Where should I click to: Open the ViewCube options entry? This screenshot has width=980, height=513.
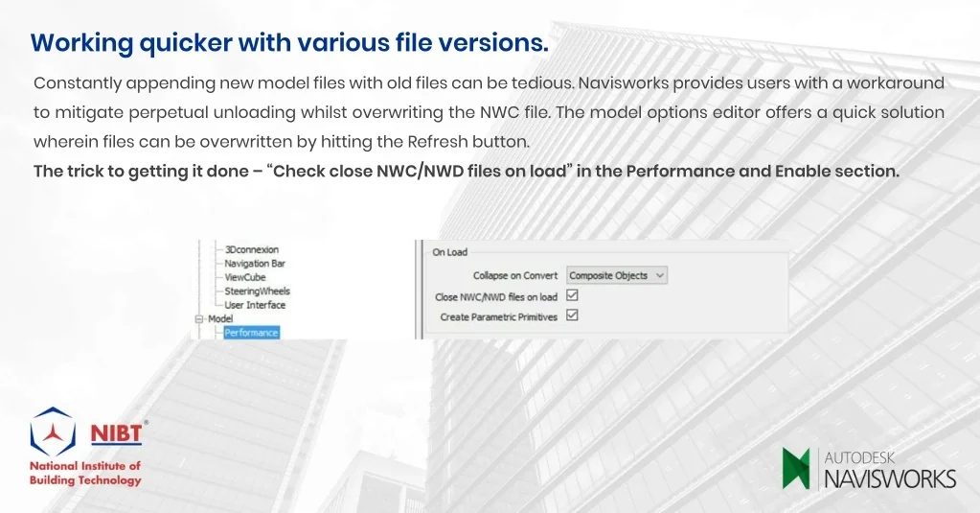click(244, 277)
